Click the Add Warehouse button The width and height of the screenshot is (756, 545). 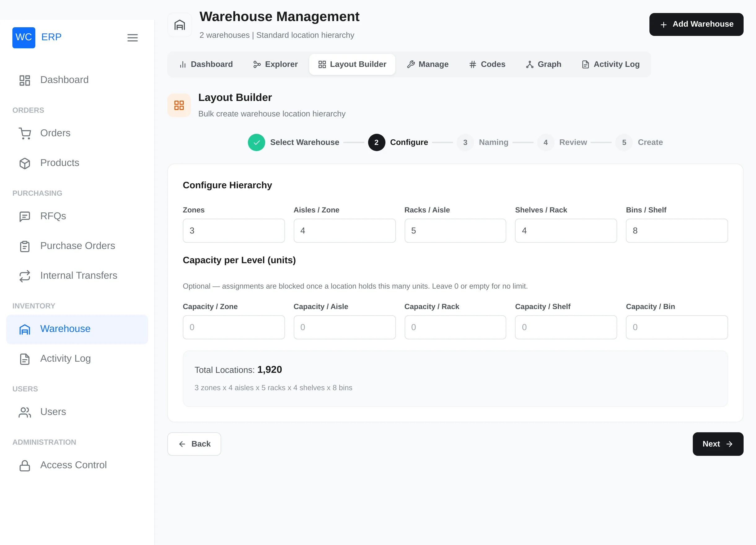(696, 24)
